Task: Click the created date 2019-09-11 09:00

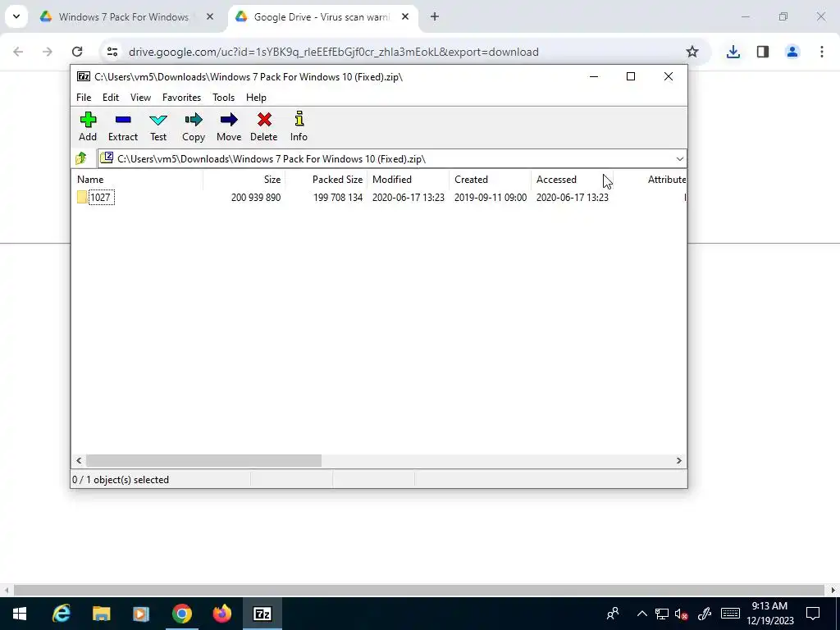Action: click(491, 198)
